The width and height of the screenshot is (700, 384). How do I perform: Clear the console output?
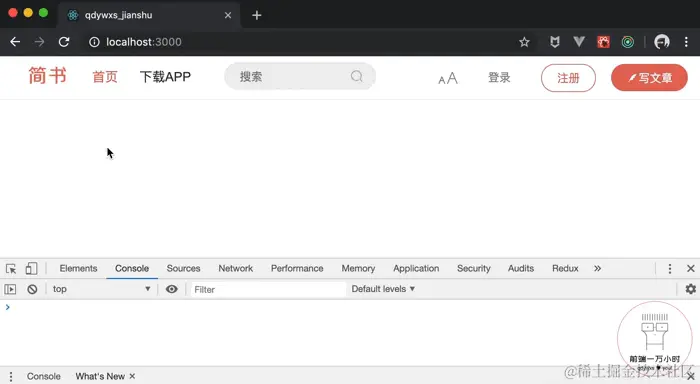click(32, 289)
